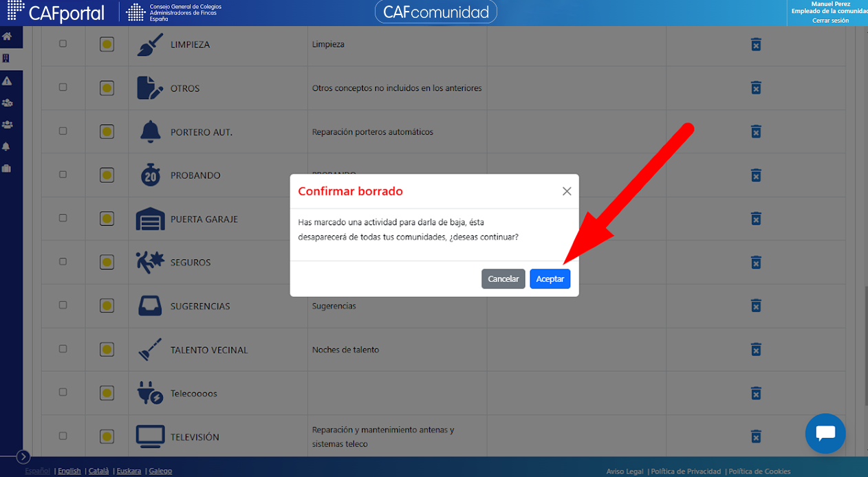
Task: Expand the sidebar with the arrow toggle
Action: click(23, 456)
